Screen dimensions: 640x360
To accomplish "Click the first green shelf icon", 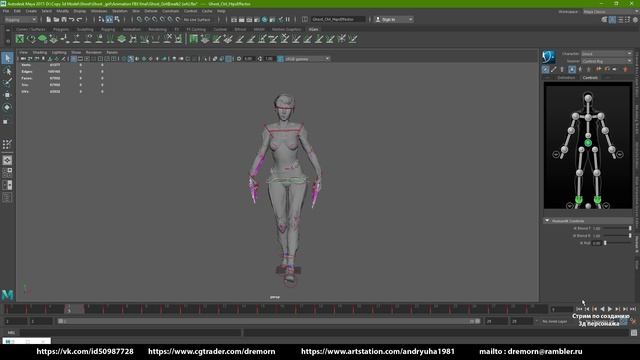I will (20, 39).
